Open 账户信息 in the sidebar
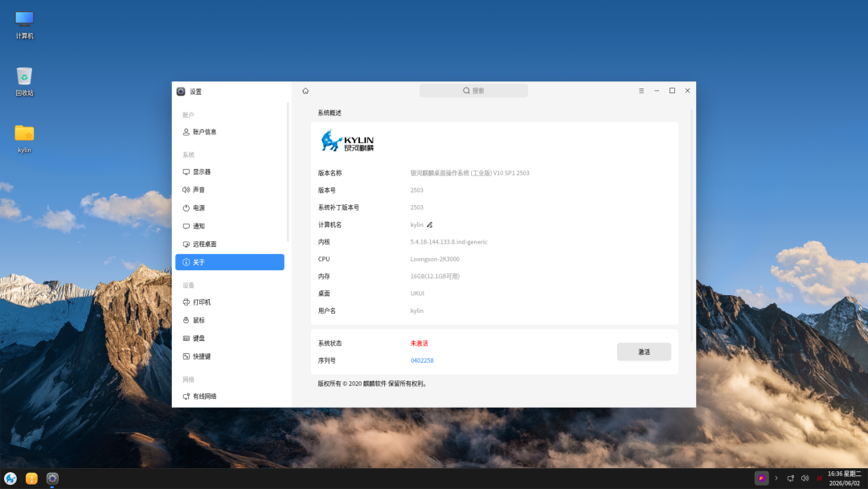 click(230, 132)
